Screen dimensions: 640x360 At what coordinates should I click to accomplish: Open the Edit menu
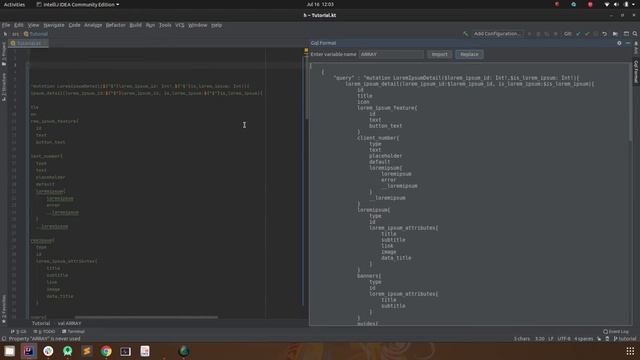tap(19, 25)
